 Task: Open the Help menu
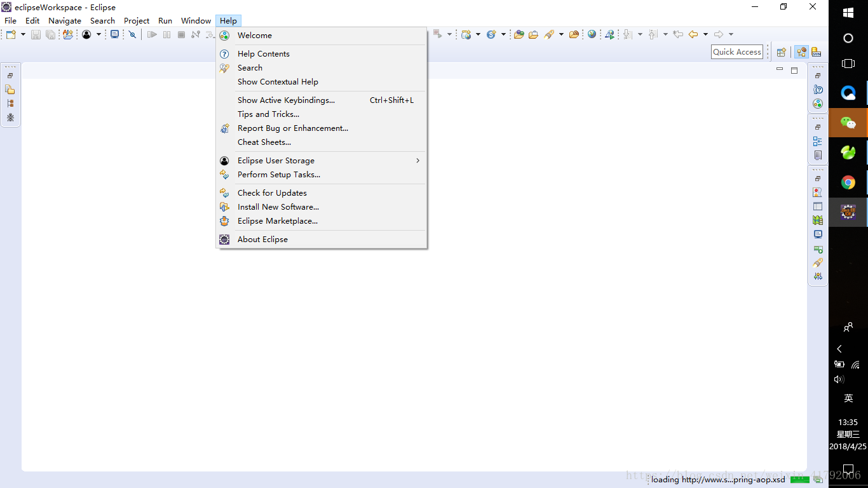pyautogui.click(x=228, y=21)
